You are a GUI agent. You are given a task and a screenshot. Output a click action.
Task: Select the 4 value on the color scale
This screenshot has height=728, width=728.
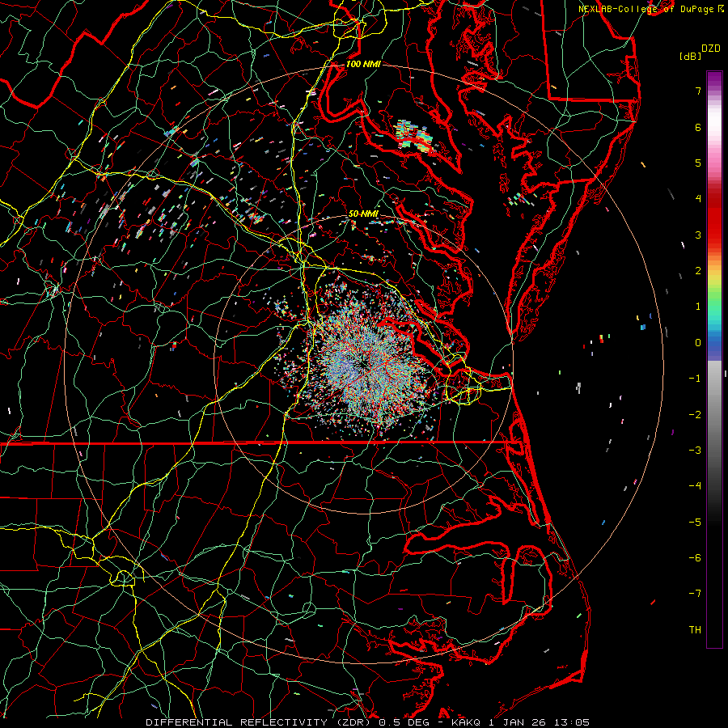[698, 199]
